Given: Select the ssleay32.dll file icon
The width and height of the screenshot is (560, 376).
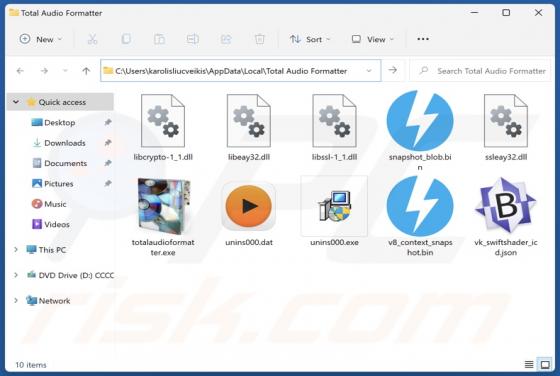Looking at the screenshot, I should click(x=506, y=121).
